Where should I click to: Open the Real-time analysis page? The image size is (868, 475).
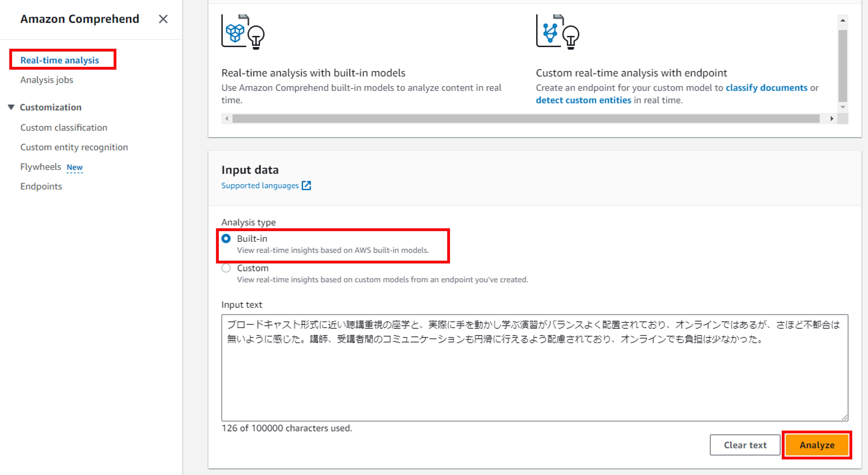[x=60, y=60]
